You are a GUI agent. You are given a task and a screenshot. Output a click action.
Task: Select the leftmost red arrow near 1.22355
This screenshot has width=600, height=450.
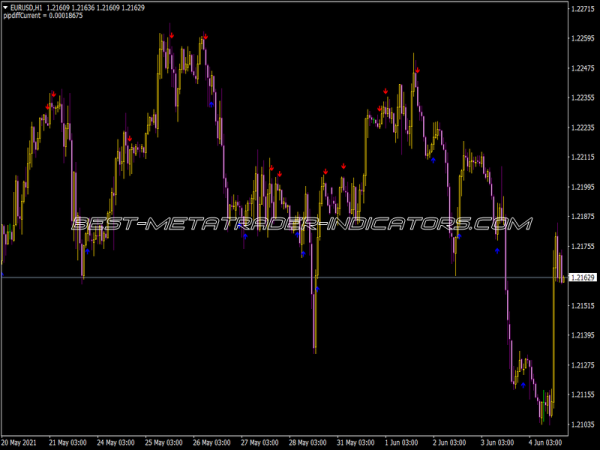[48, 105]
